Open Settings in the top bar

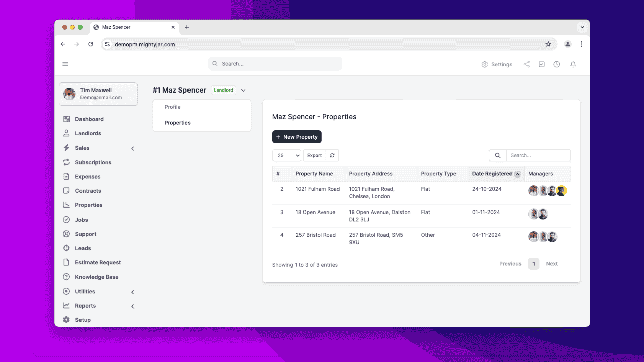pos(497,64)
